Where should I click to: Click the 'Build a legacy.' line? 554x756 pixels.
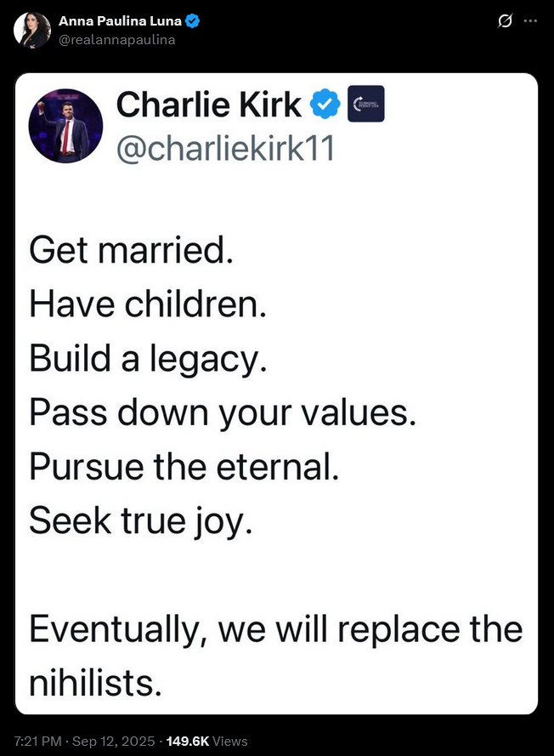pyautogui.click(x=148, y=359)
